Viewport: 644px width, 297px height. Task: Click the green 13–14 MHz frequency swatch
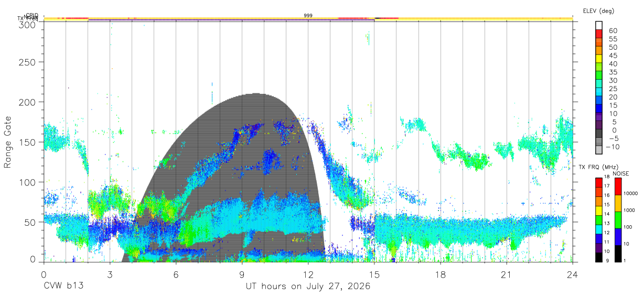599,219
